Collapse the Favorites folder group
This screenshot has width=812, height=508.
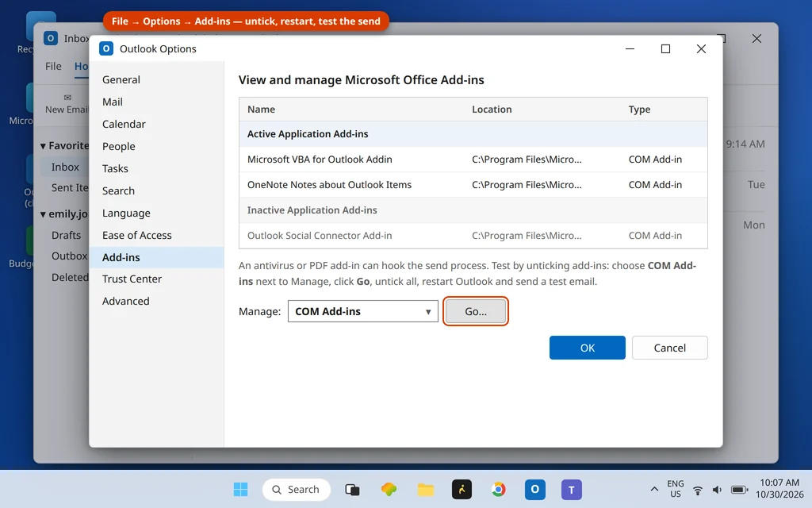coord(43,146)
